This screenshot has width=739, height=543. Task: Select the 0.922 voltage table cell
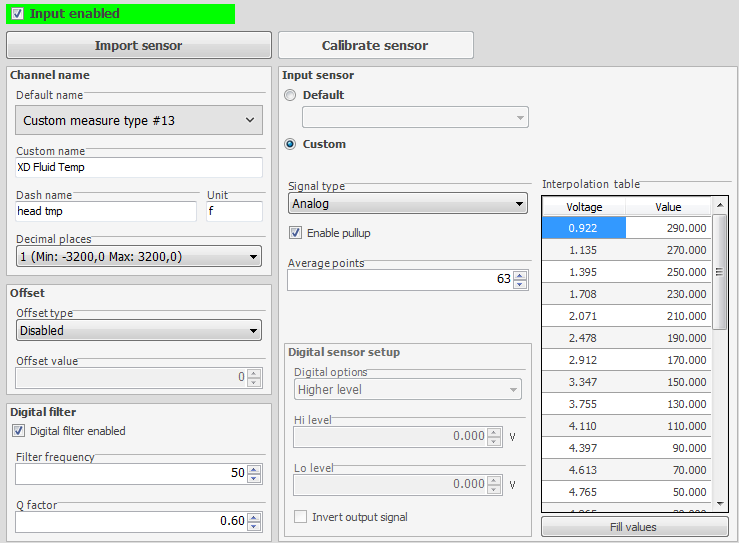pos(583,228)
